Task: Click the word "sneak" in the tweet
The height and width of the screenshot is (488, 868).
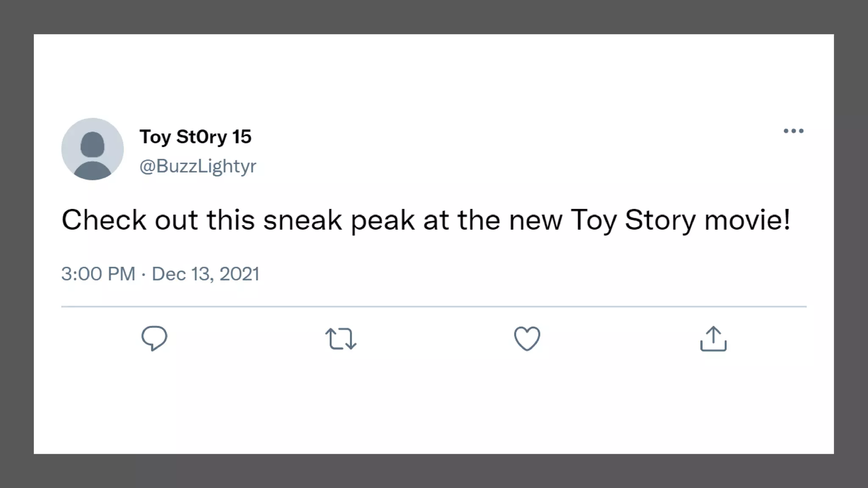Action: click(302, 220)
